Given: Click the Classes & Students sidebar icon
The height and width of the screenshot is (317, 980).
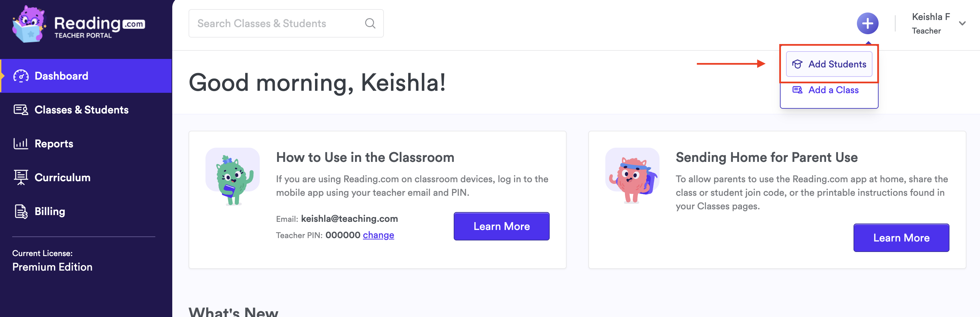Looking at the screenshot, I should click(x=21, y=110).
